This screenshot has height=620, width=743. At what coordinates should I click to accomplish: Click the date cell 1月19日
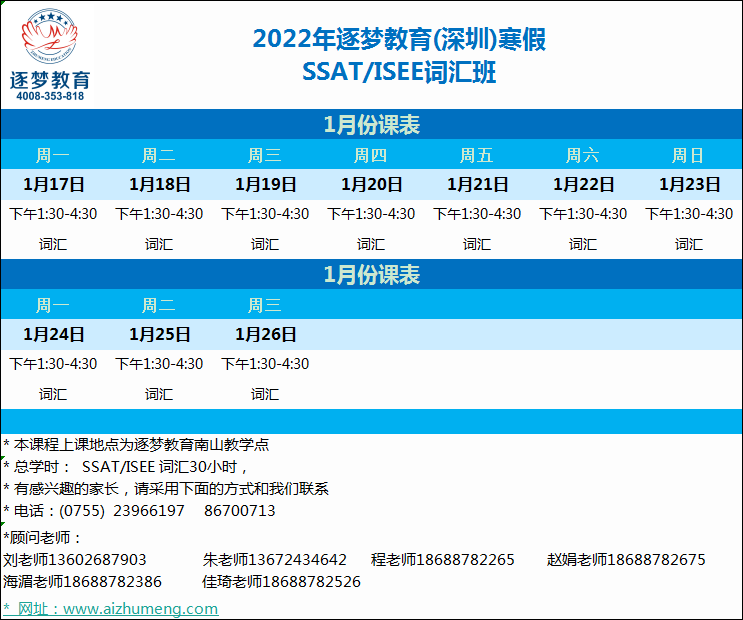(x=266, y=184)
